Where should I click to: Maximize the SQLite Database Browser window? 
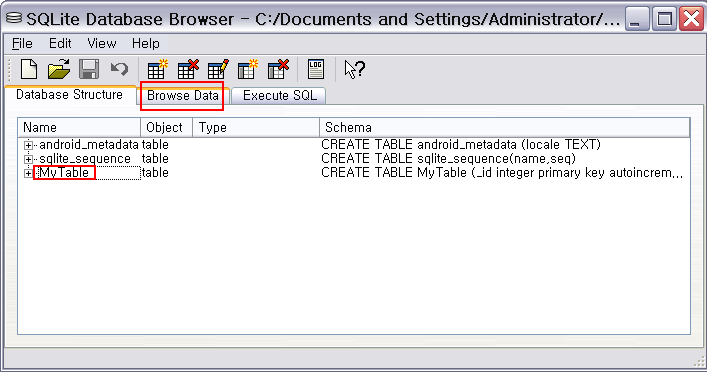click(664, 19)
